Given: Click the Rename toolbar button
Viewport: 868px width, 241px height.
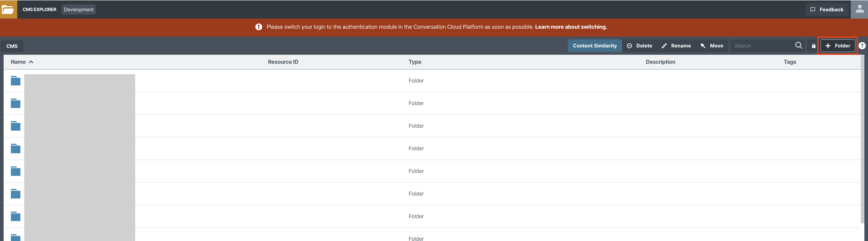Looking at the screenshot, I should tap(676, 46).
